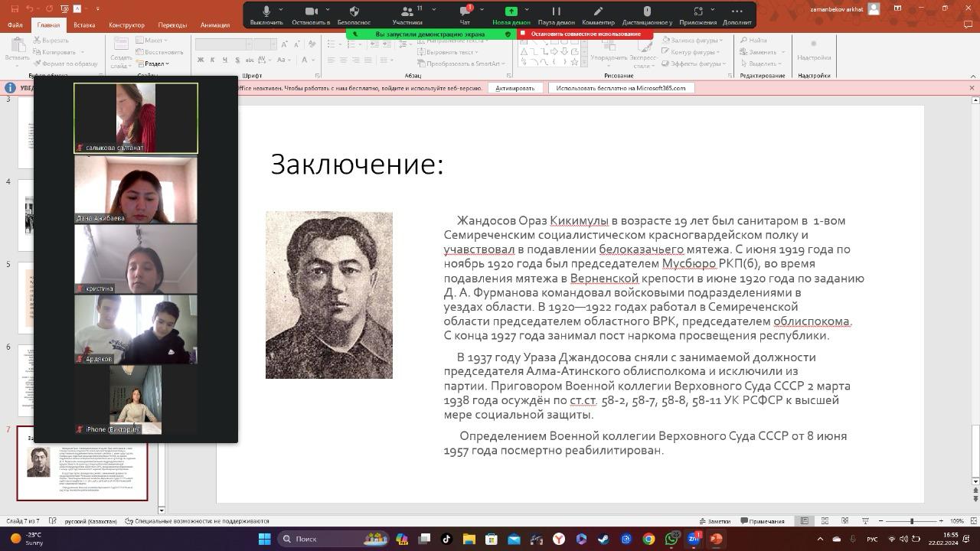This screenshot has width=980, height=551.
Task: Select Zoom video of салыкова салтанат
Action: pyautogui.click(x=136, y=118)
